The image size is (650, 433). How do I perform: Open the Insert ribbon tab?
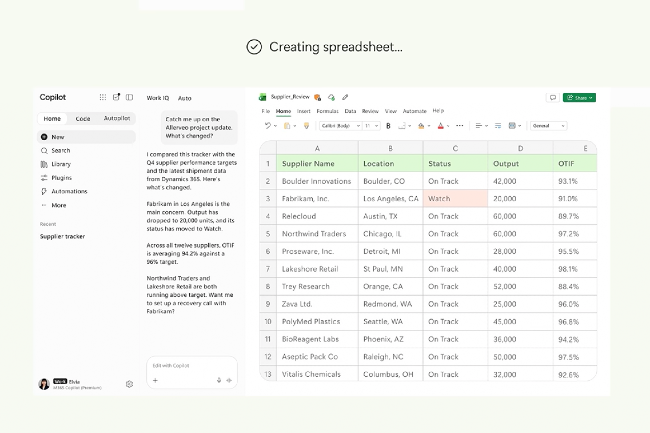(x=303, y=111)
